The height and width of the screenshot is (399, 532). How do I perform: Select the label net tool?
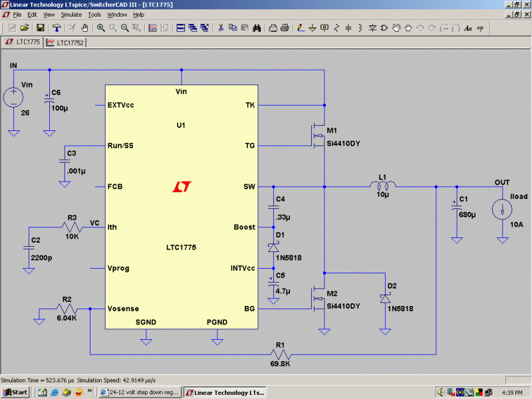pyautogui.click(x=325, y=28)
